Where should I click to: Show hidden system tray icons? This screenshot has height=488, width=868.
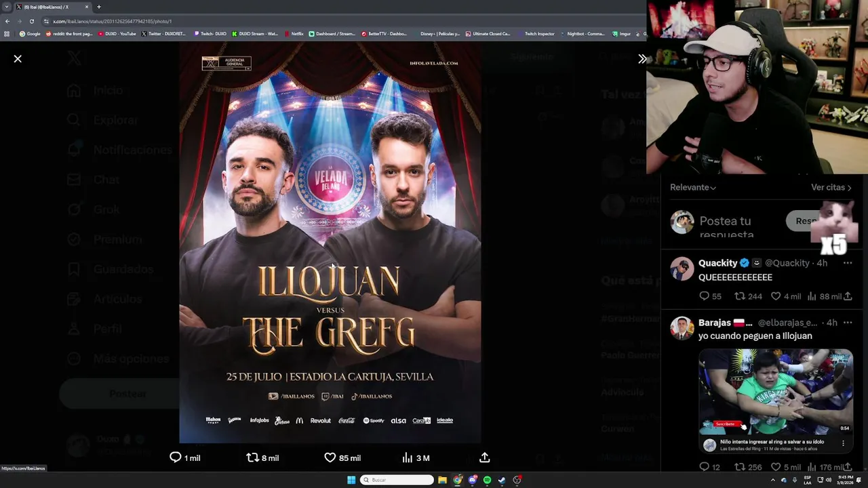pyautogui.click(x=772, y=480)
